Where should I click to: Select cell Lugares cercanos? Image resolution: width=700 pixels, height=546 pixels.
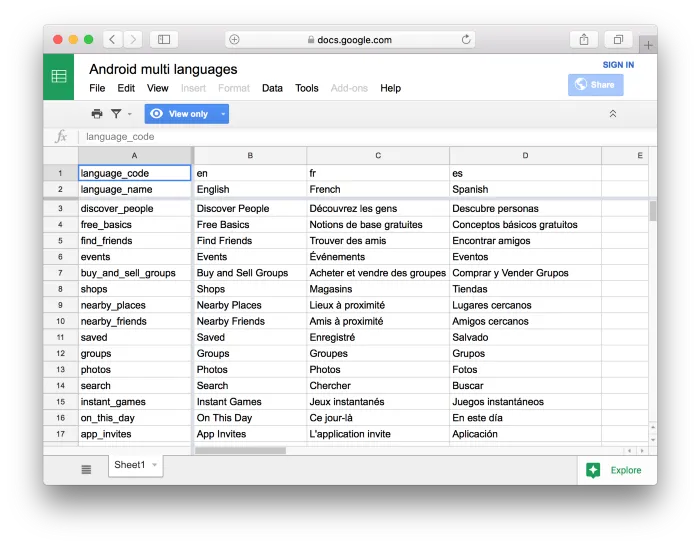point(525,305)
